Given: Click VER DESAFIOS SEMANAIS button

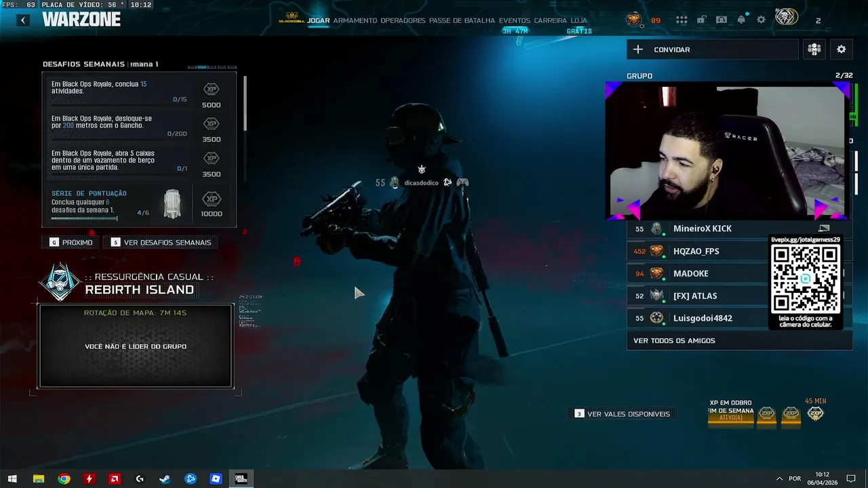Looking at the screenshot, I should [161, 242].
